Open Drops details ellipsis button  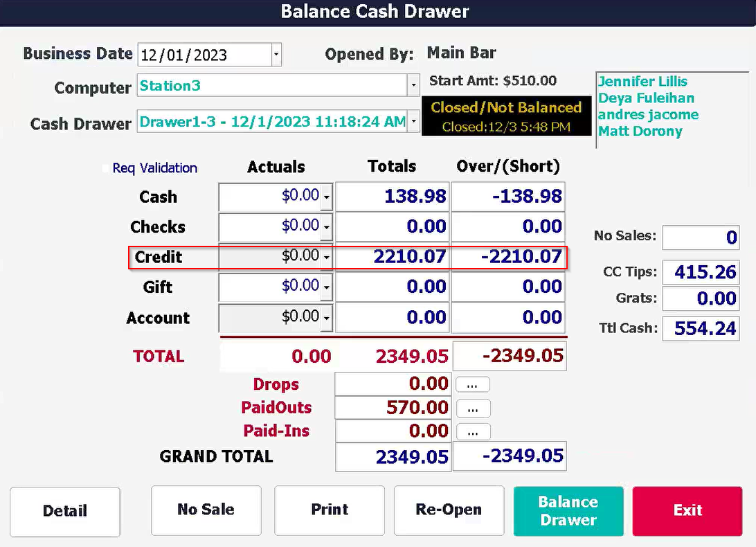click(472, 384)
